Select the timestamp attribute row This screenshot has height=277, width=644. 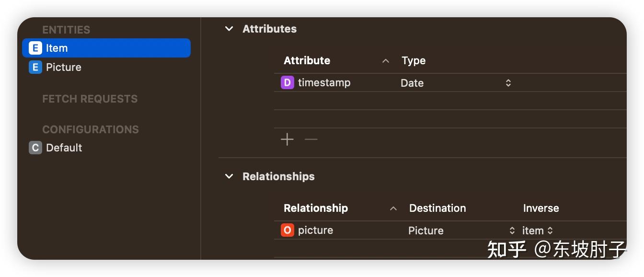450,82
